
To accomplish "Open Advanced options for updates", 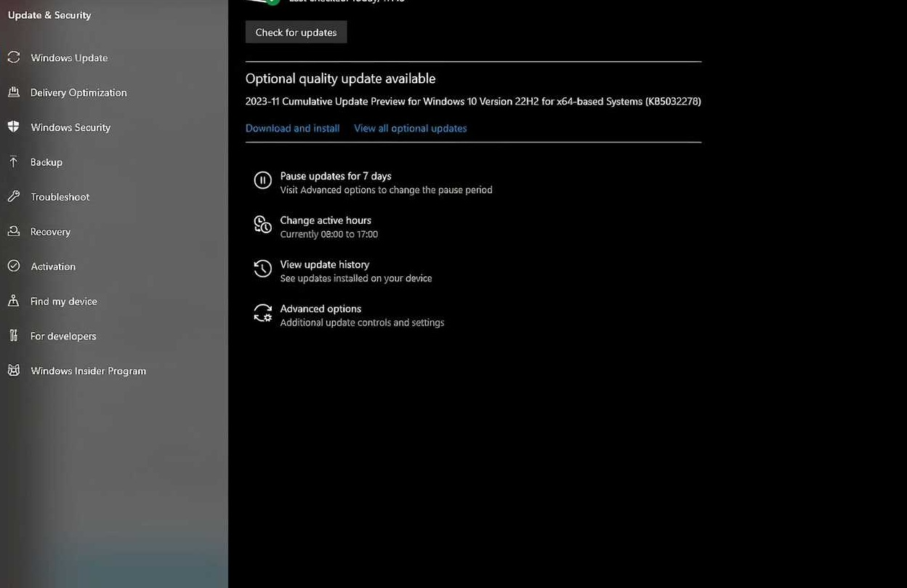I will click(x=321, y=309).
